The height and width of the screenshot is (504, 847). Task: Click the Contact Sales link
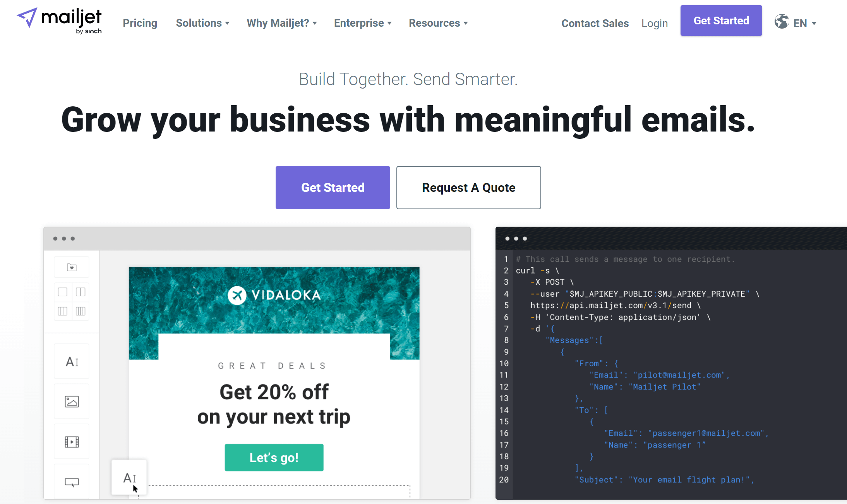pyautogui.click(x=595, y=23)
